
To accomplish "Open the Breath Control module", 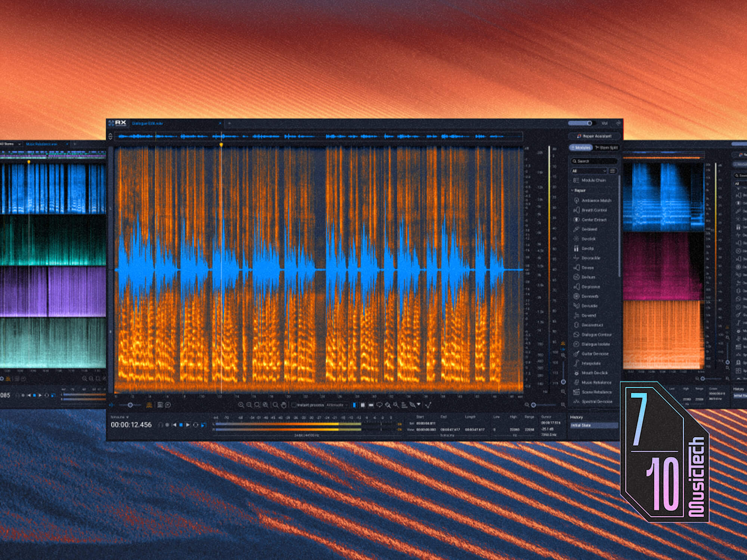I will 594,210.
